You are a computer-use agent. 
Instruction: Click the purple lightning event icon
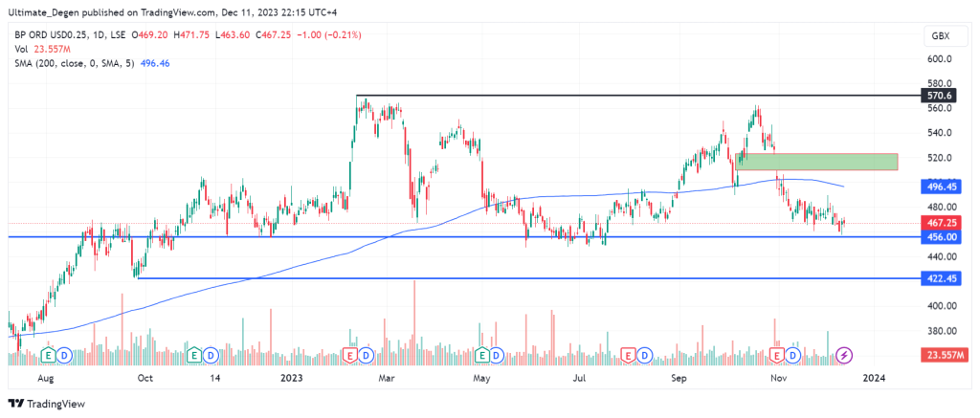click(845, 356)
